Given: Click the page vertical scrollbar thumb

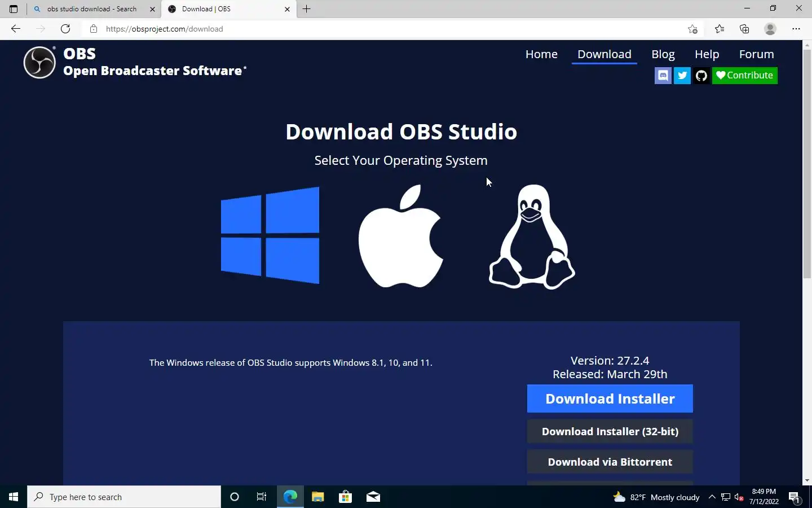Looking at the screenshot, I should coord(807,164).
